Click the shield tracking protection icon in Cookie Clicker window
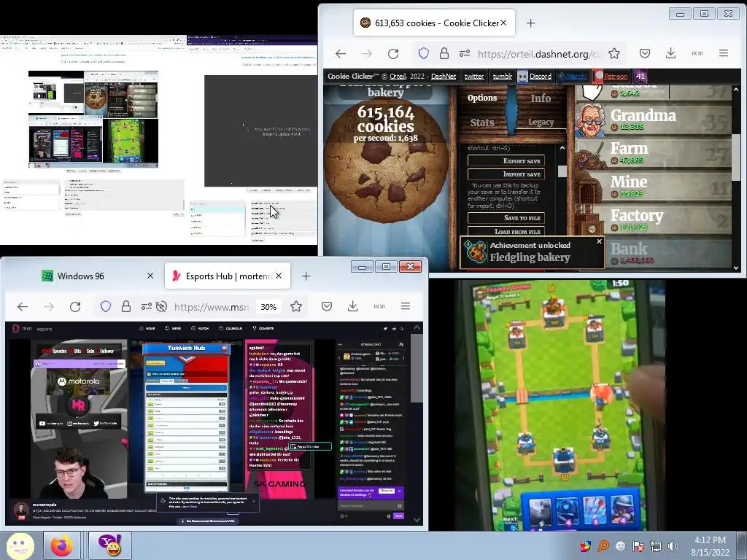This screenshot has width=747, height=560. click(x=424, y=53)
